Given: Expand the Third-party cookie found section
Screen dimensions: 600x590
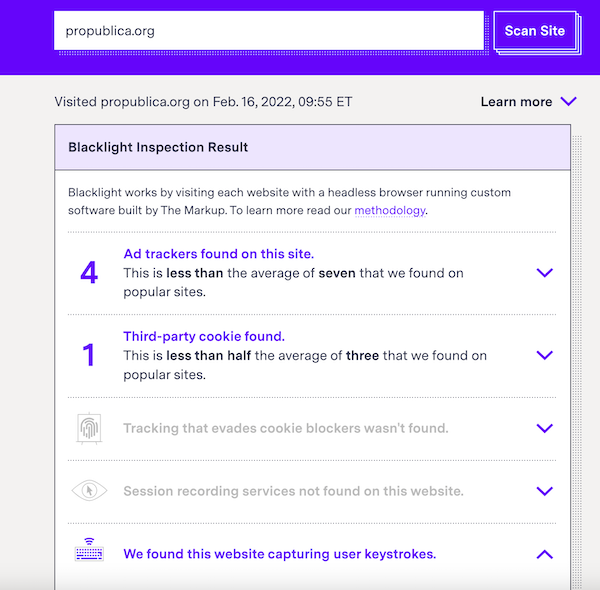Looking at the screenshot, I should 545,355.
